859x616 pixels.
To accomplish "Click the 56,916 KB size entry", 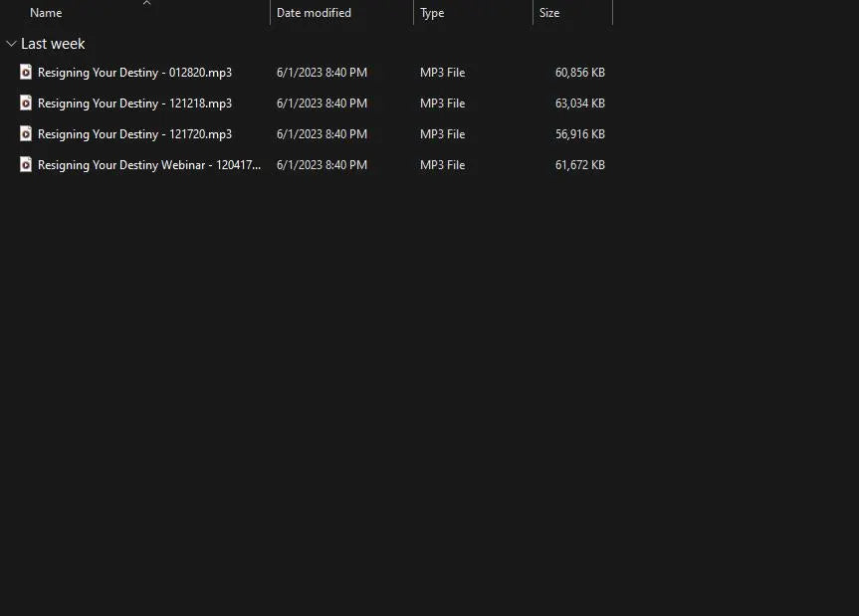I will click(x=579, y=134).
